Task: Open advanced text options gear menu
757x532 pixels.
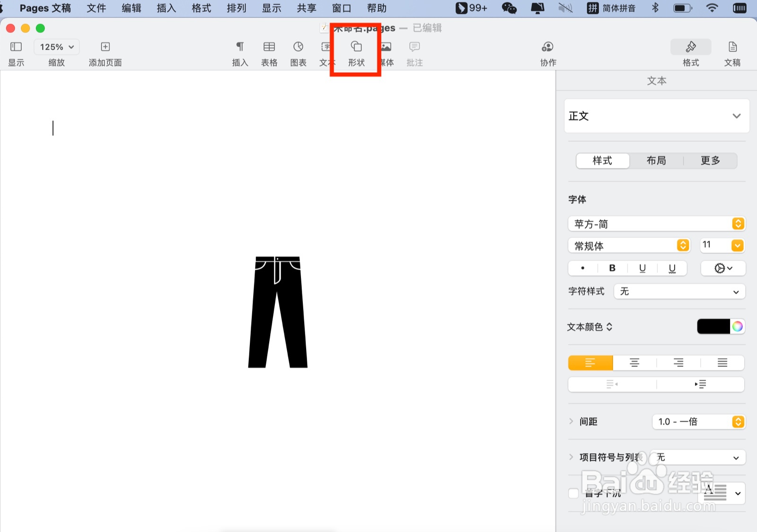Action: click(x=723, y=268)
